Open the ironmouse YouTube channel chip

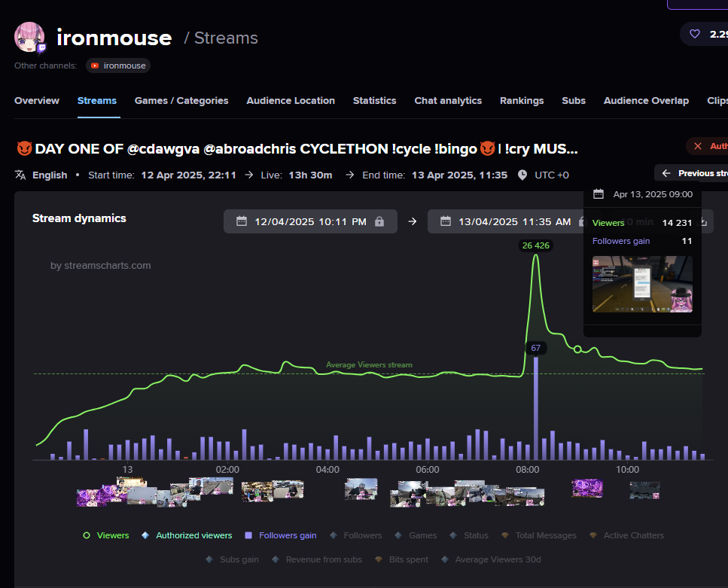(118, 66)
